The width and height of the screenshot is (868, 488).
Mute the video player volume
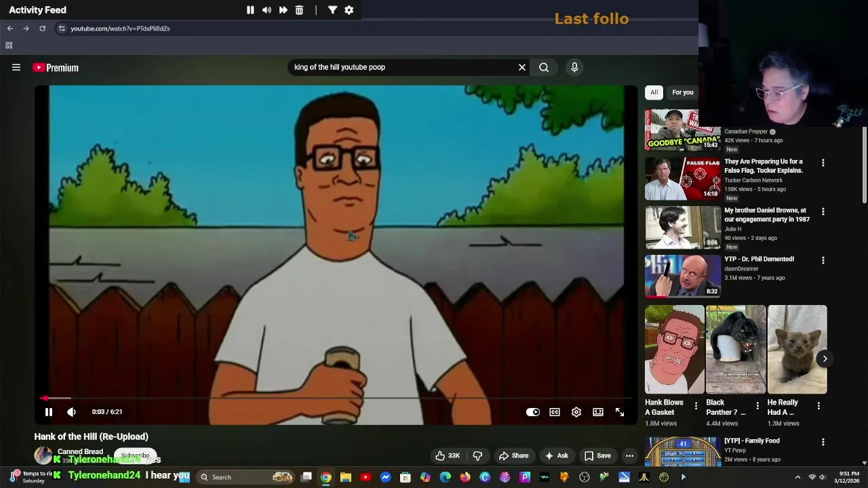[x=71, y=412]
